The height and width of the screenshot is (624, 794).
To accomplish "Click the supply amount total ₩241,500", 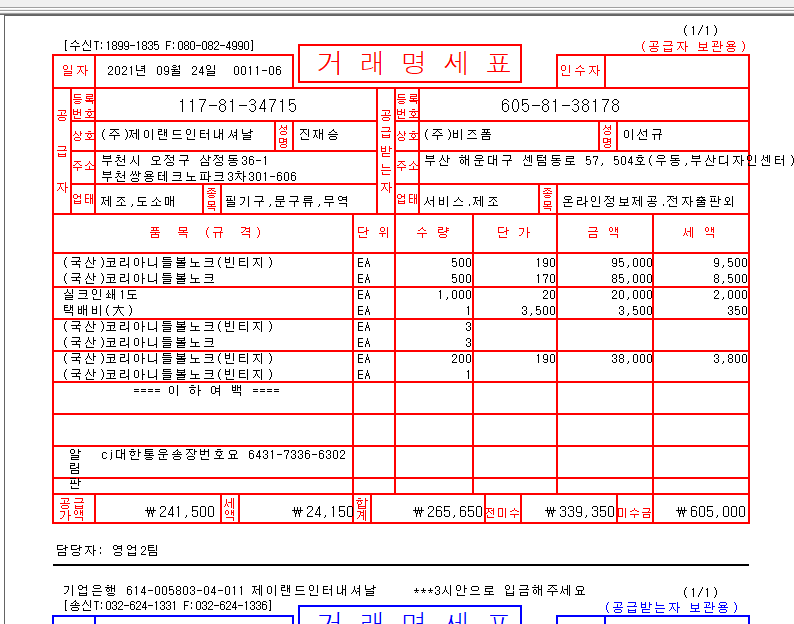I will [x=179, y=511].
